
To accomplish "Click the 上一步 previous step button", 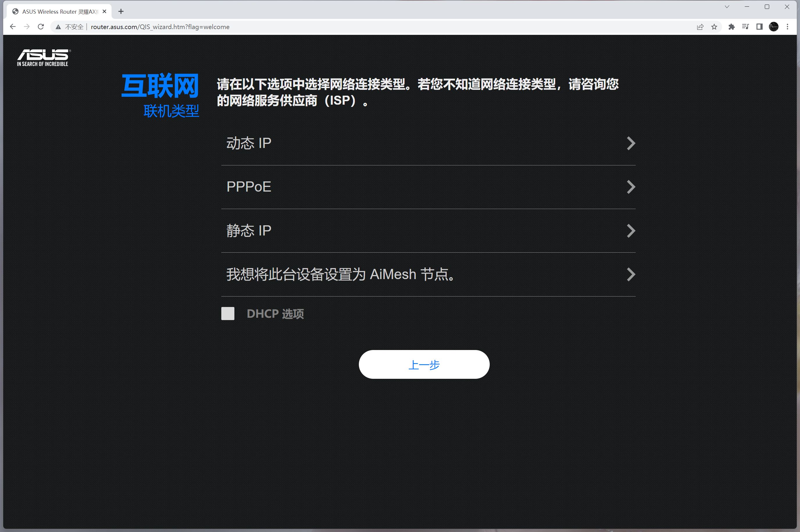I will click(x=424, y=364).
